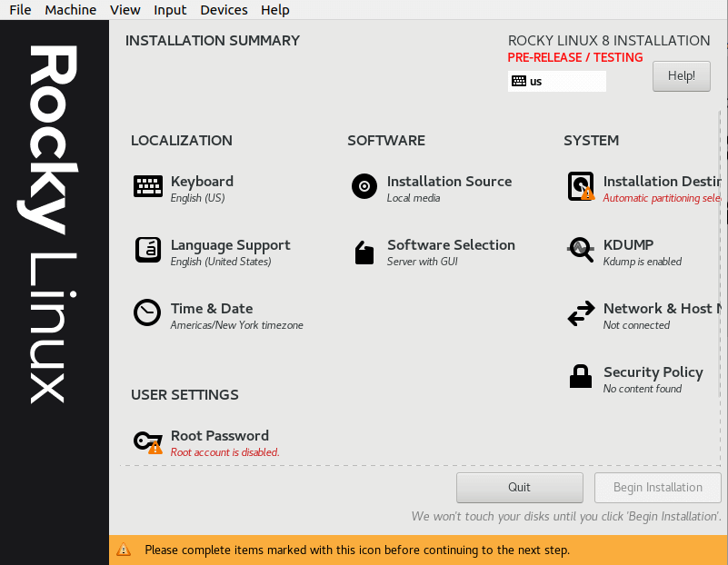Open the Help menu in VirtualBox menu bar
728x565 pixels.
coord(274,10)
